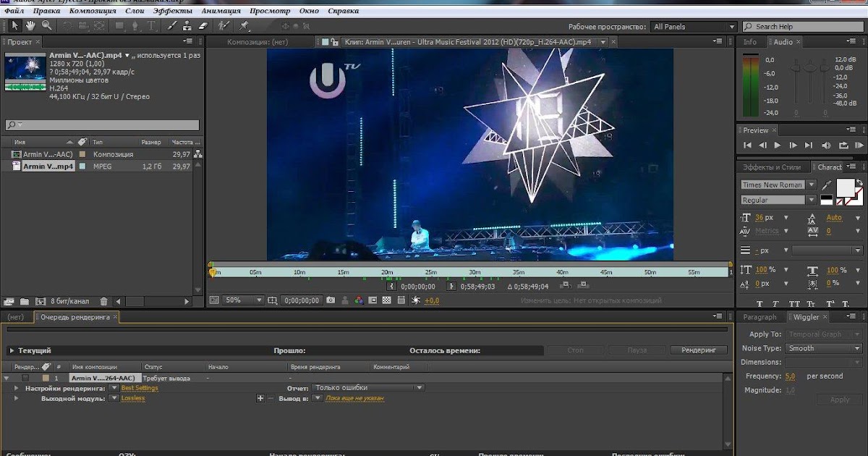868x456 pixels.
Task: Play the preview
Action: click(x=778, y=145)
